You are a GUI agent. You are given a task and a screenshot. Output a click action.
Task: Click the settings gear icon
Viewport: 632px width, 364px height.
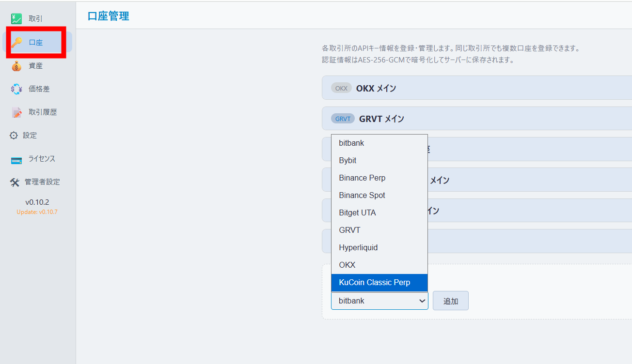tap(14, 136)
